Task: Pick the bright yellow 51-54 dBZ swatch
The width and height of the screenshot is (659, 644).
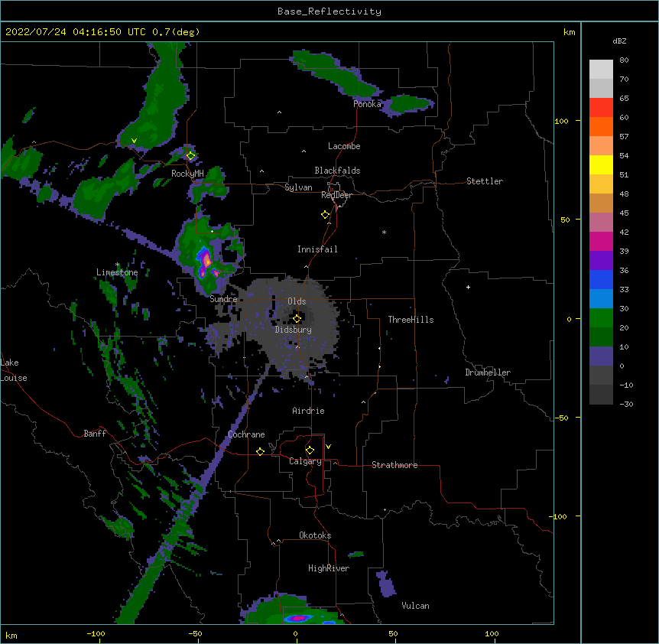Action: (x=601, y=164)
